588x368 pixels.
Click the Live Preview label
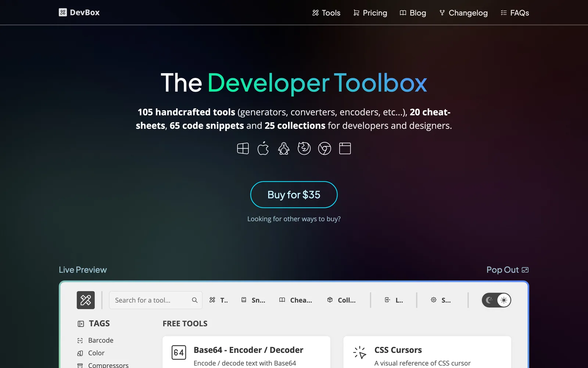click(83, 270)
